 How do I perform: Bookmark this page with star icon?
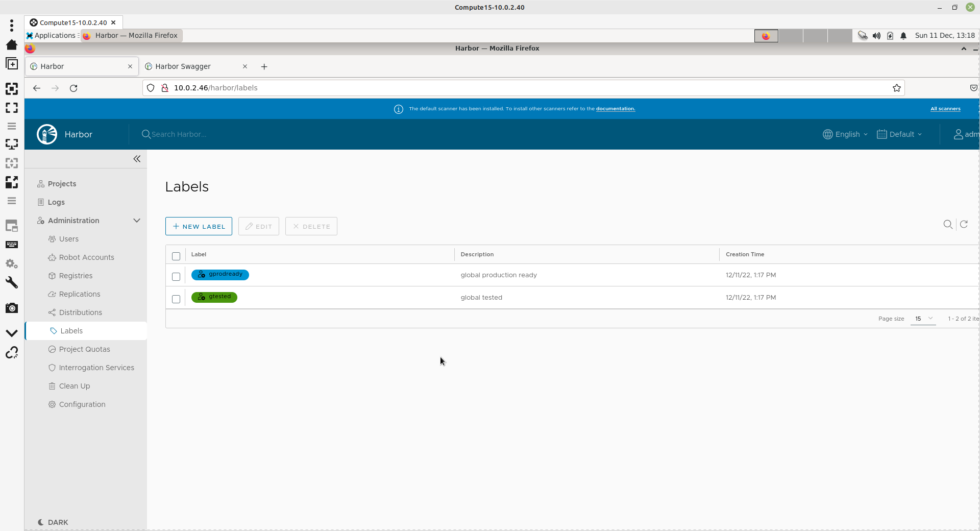(896, 88)
